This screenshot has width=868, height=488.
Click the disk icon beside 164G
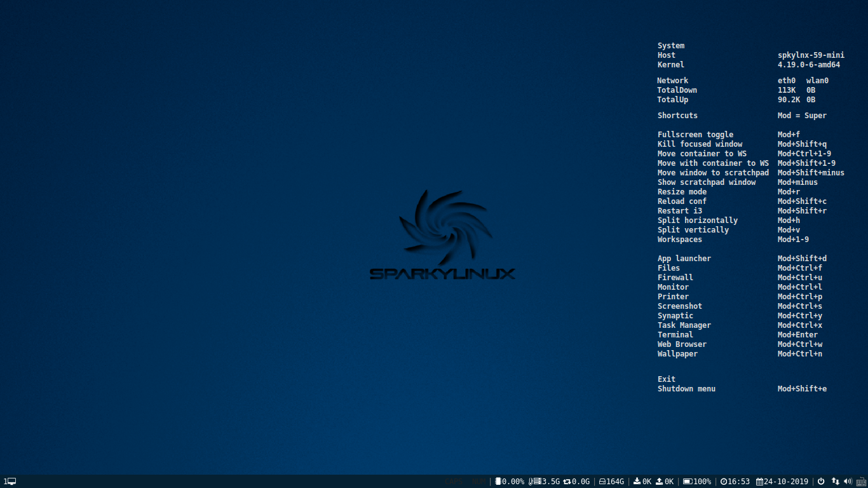[602, 482]
